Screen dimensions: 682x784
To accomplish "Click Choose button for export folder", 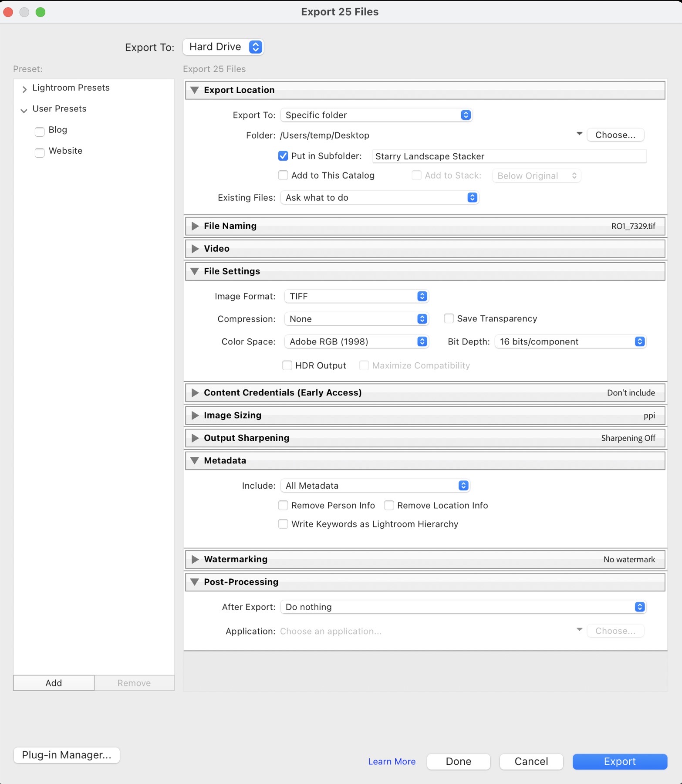I will tap(615, 135).
